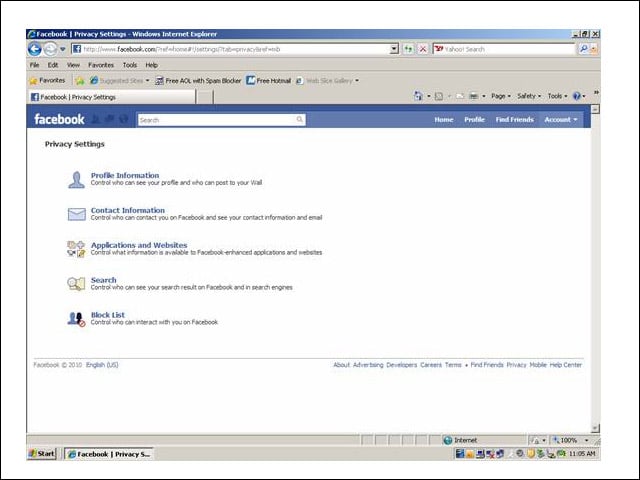Open the Favorites star button
The image size is (640, 480).
(x=47, y=80)
